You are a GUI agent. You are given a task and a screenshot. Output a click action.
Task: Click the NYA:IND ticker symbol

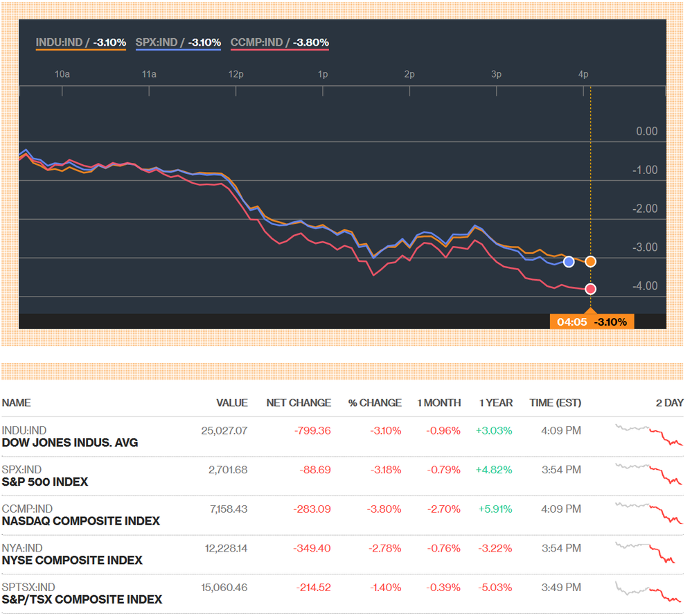click(x=22, y=548)
